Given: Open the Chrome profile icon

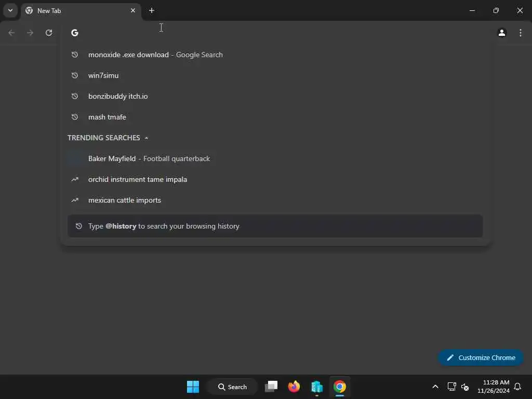Looking at the screenshot, I should pyautogui.click(x=502, y=33).
